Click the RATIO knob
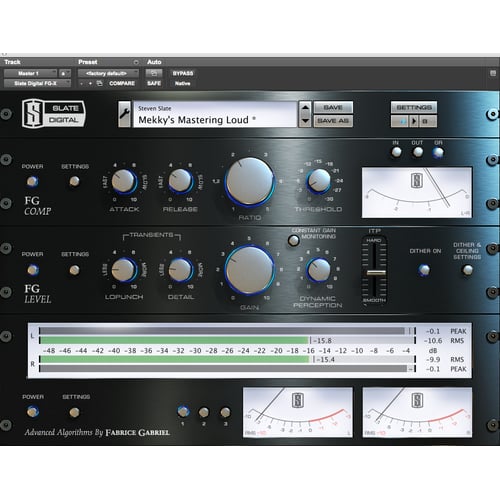 tap(249, 181)
